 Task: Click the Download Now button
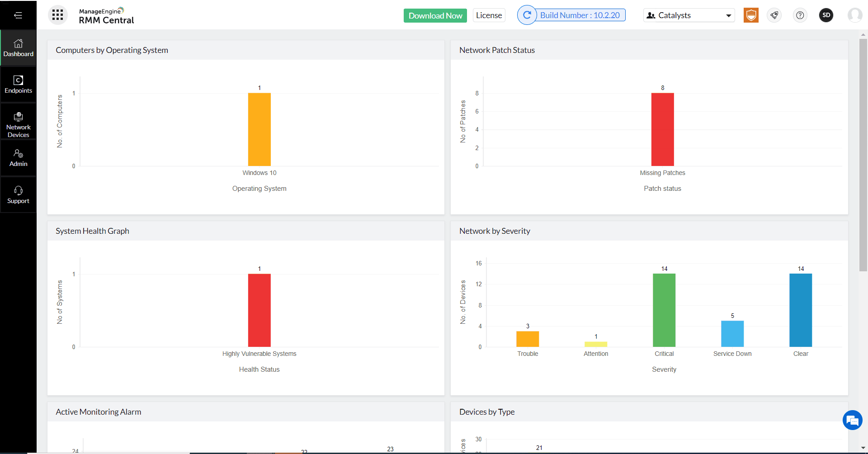pyautogui.click(x=435, y=15)
